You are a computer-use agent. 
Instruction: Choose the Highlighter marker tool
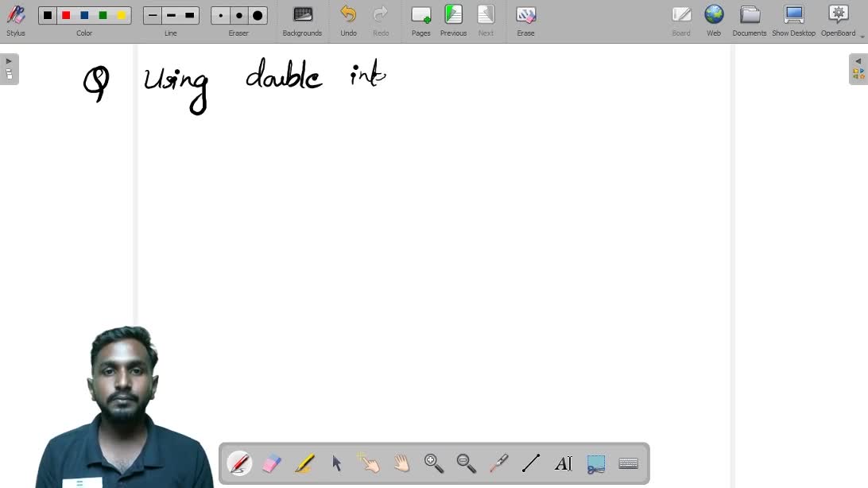(304, 463)
